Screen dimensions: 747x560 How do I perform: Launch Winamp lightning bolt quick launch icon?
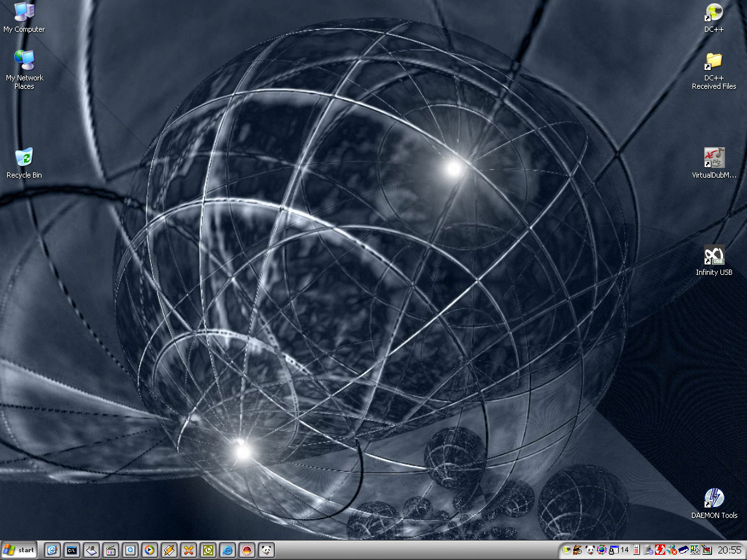click(x=169, y=550)
